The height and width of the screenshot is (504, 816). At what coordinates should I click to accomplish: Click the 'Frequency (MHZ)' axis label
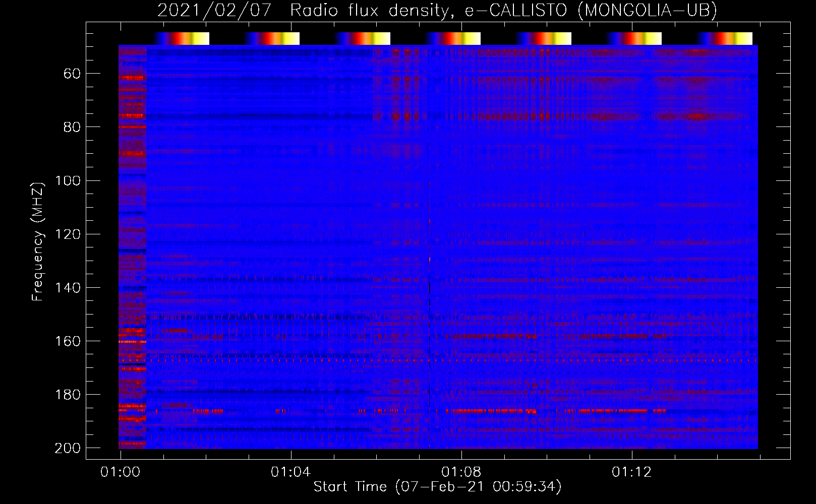tap(38, 241)
